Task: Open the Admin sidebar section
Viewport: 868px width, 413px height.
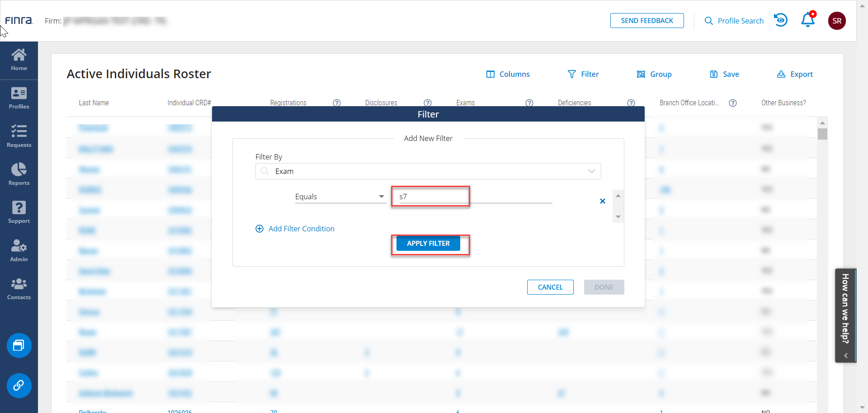Action: [x=19, y=251]
